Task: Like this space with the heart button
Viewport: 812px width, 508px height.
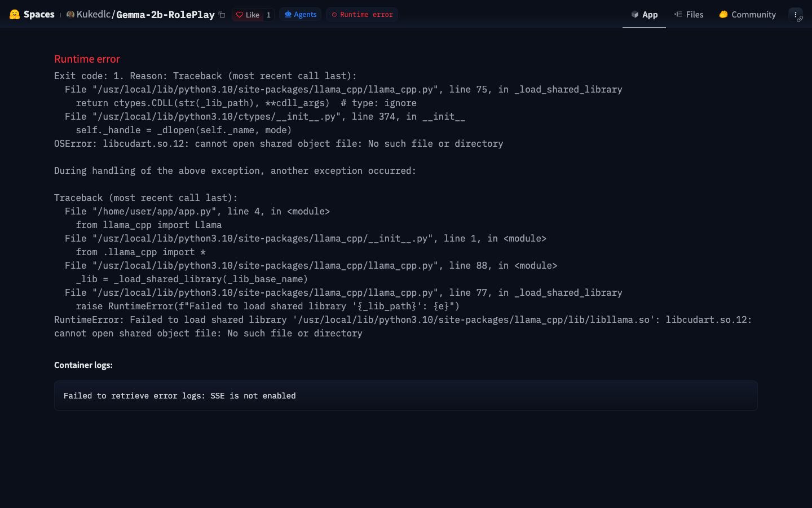Action: (248, 15)
